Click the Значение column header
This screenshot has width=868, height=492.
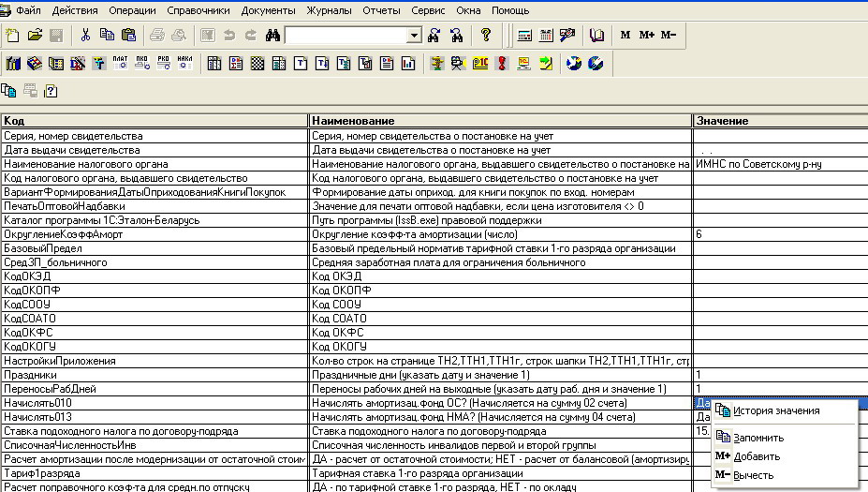781,121
